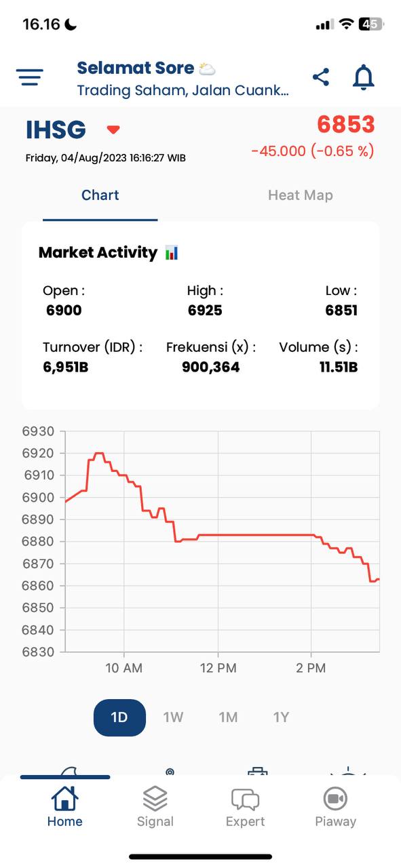Select the 1D chart range
This screenshot has width=401, height=868.
point(119,717)
